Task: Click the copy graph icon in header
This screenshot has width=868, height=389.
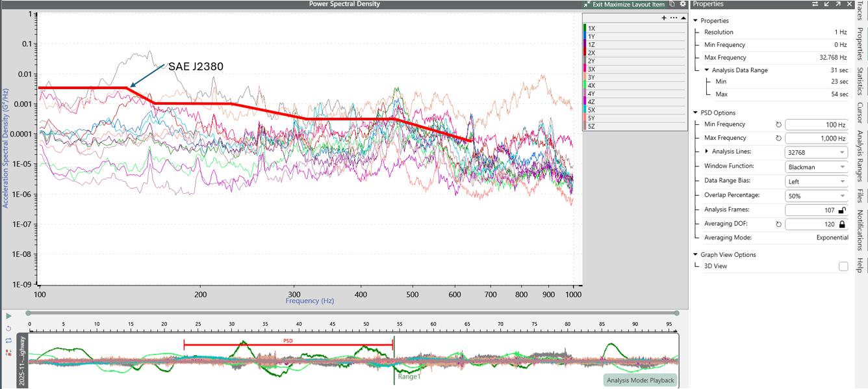Action: 672,4
